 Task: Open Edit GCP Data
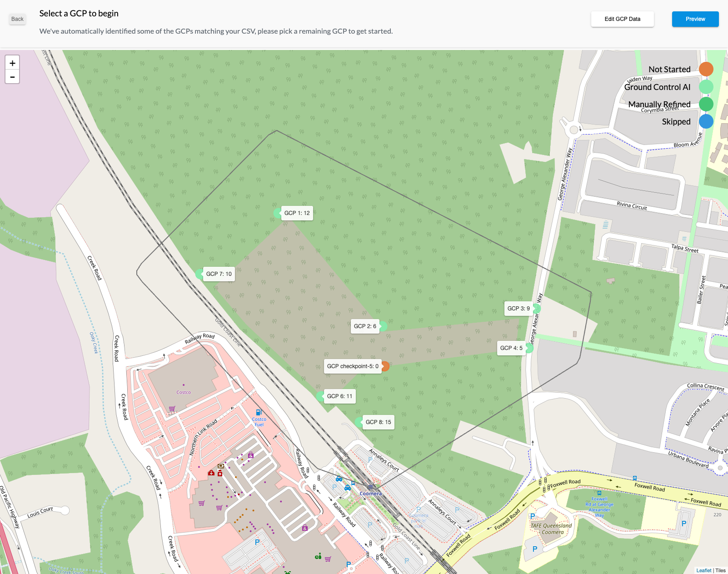tap(622, 19)
